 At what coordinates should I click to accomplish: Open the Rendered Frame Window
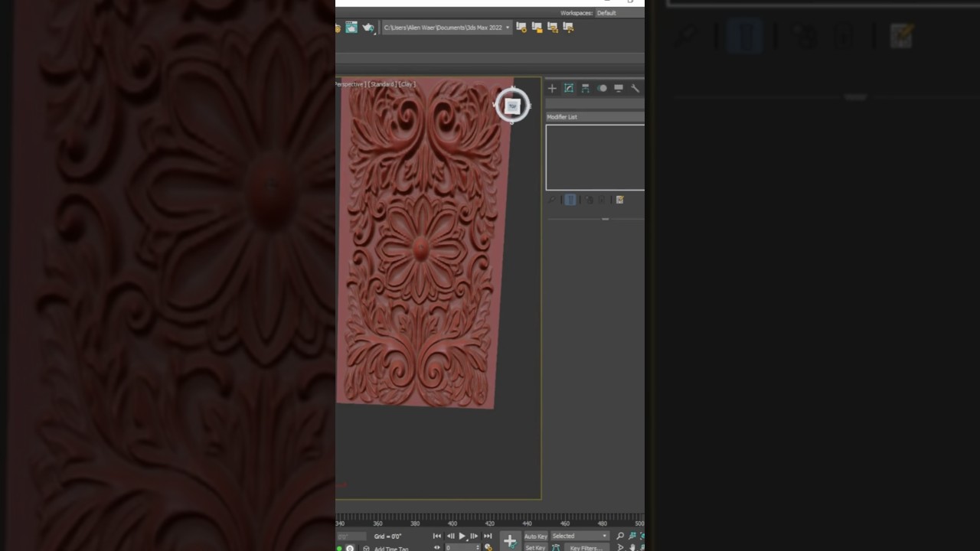351,28
